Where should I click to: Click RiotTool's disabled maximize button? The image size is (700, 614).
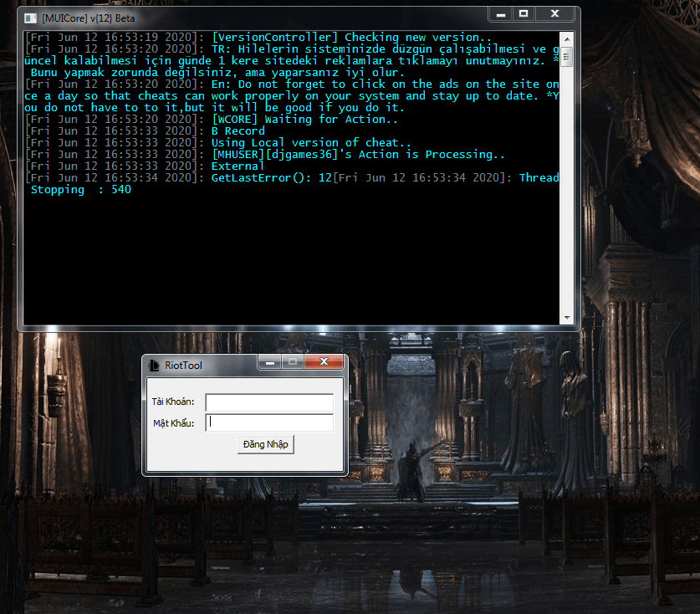click(293, 362)
